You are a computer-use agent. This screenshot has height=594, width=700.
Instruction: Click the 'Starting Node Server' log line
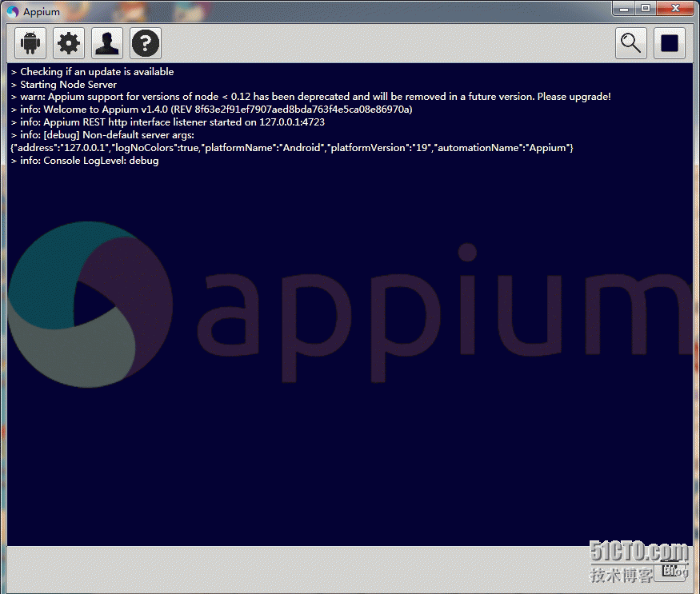tap(64, 85)
